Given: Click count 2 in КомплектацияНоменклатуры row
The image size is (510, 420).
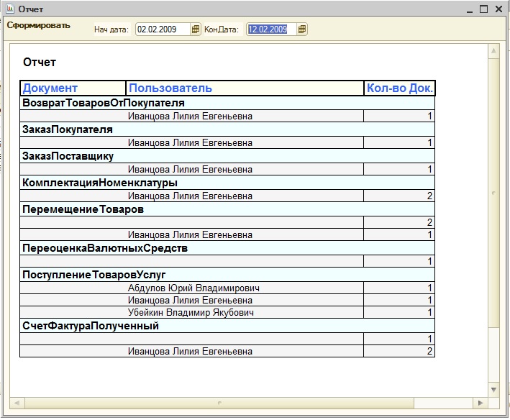Looking at the screenshot, I should 399,196.
